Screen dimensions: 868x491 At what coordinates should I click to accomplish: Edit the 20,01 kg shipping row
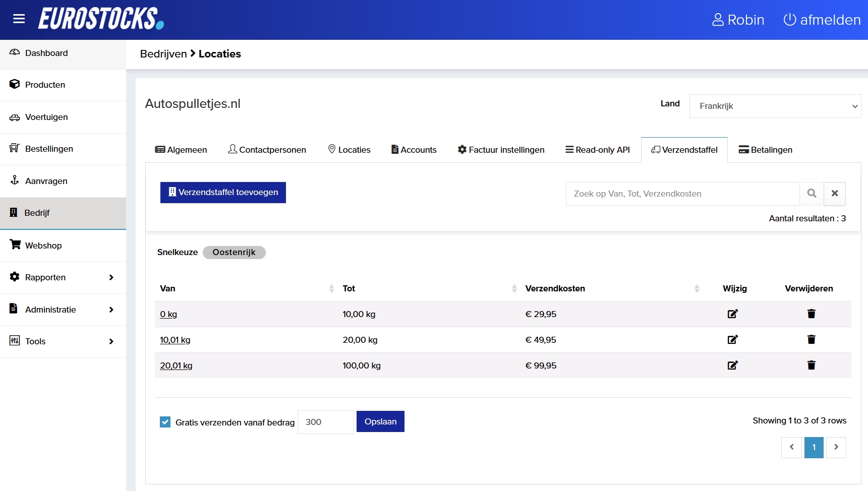732,365
